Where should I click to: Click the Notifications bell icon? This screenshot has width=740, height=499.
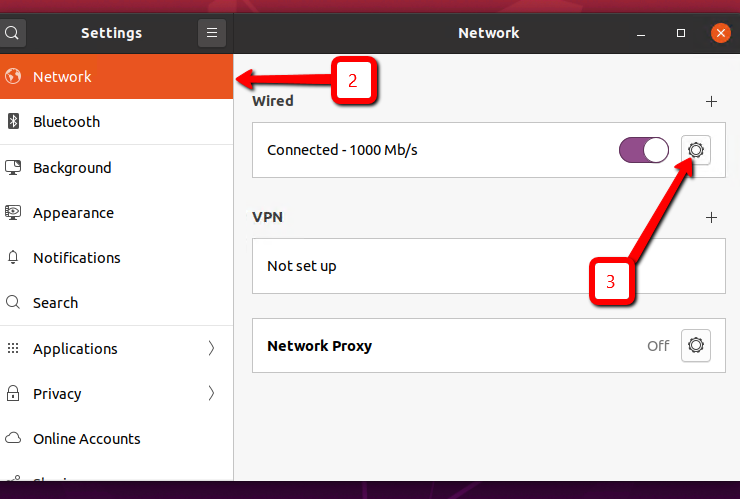(x=14, y=258)
